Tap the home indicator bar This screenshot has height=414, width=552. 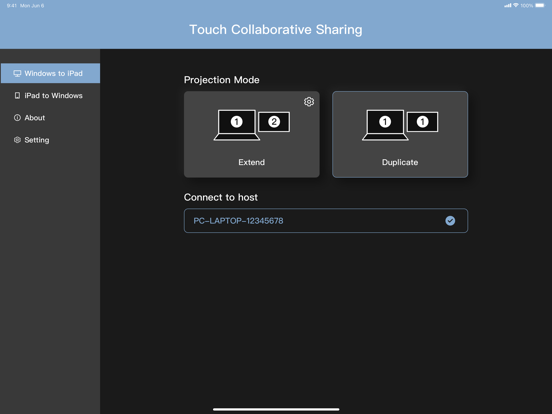[x=276, y=409]
